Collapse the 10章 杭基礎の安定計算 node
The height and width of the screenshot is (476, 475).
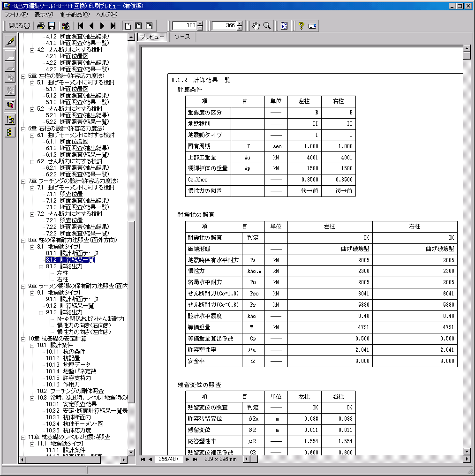tap(23, 339)
